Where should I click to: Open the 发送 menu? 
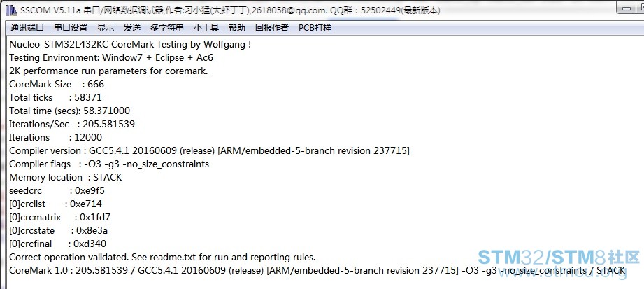(x=132, y=28)
